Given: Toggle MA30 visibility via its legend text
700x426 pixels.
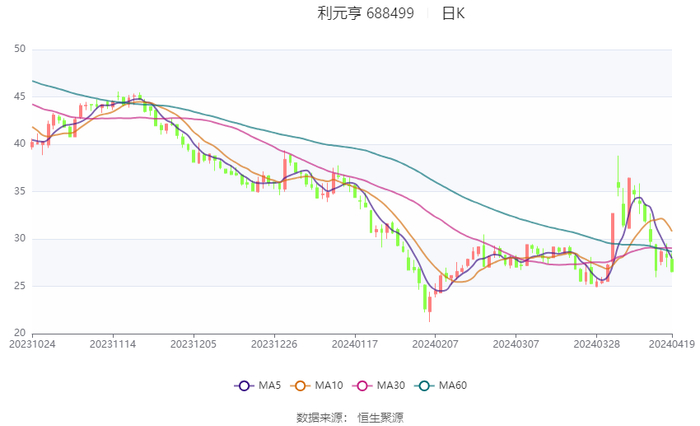Looking at the screenshot, I should [390, 386].
